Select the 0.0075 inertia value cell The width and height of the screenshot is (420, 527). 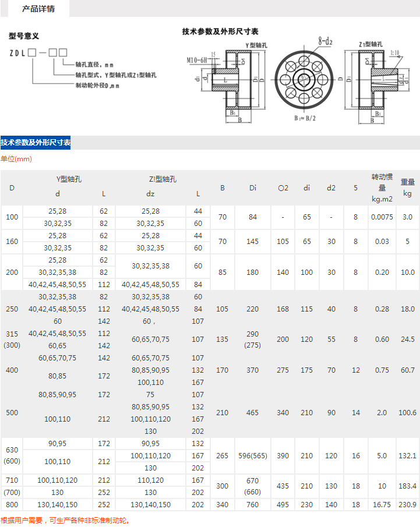tap(382, 217)
